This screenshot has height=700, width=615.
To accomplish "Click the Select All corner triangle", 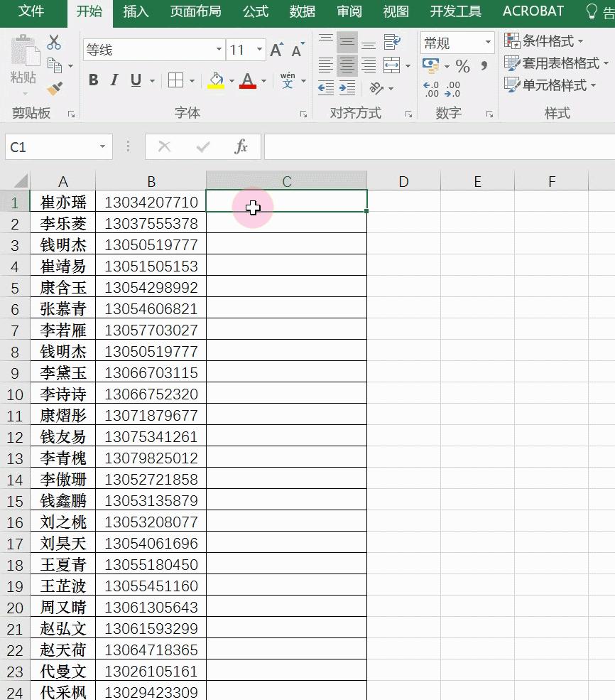I will (x=21, y=181).
